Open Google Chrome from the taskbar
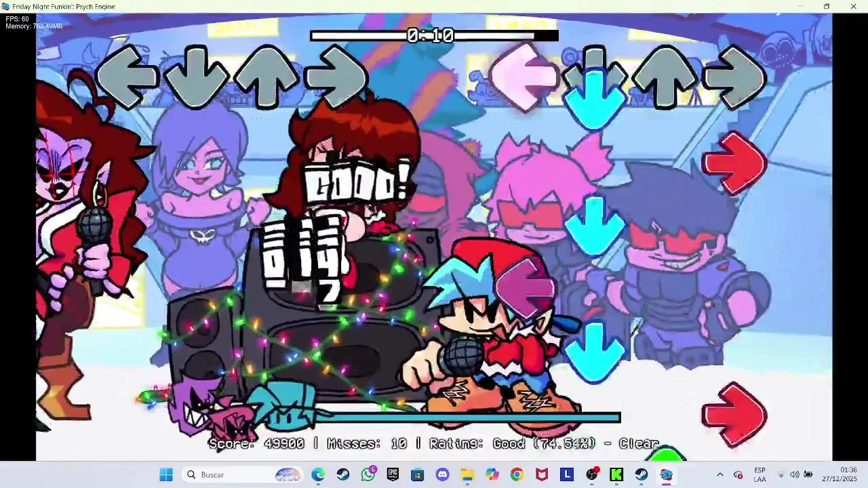Screen dimensions: 868x488 [x=517, y=474]
